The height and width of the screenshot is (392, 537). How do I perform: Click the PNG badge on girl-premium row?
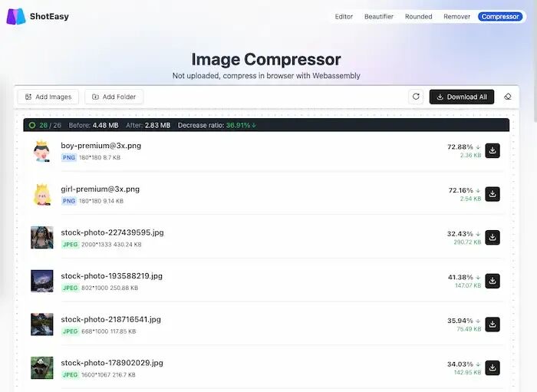[x=69, y=201]
